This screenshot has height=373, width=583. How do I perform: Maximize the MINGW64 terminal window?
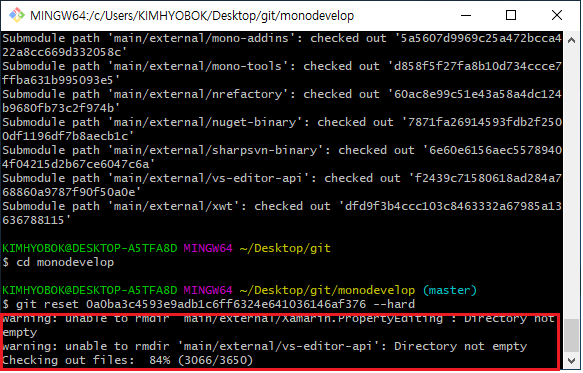point(511,15)
